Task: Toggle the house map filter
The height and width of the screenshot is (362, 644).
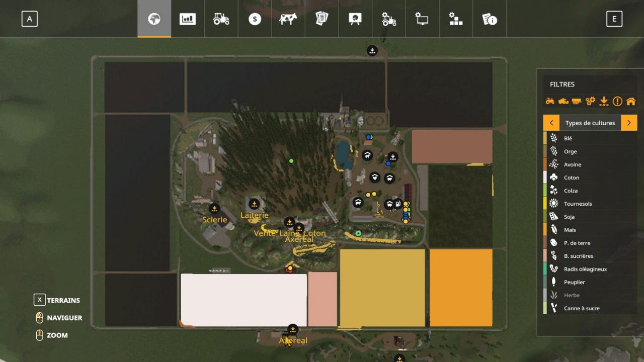Action: pos(631,101)
